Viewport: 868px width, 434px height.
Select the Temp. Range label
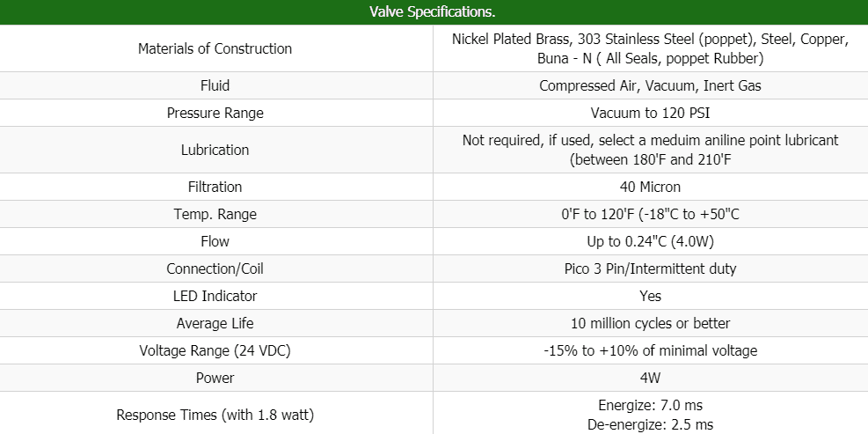215,214
